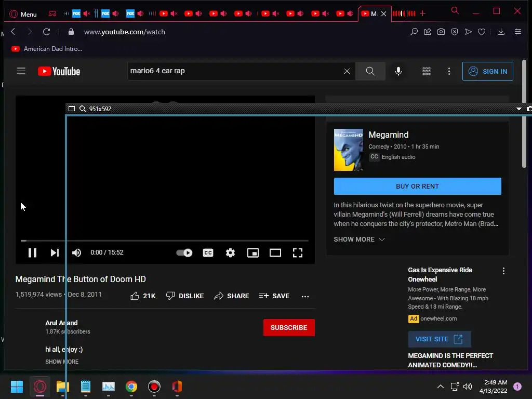Open video player settings gear
The height and width of the screenshot is (399, 532).
tap(230, 253)
